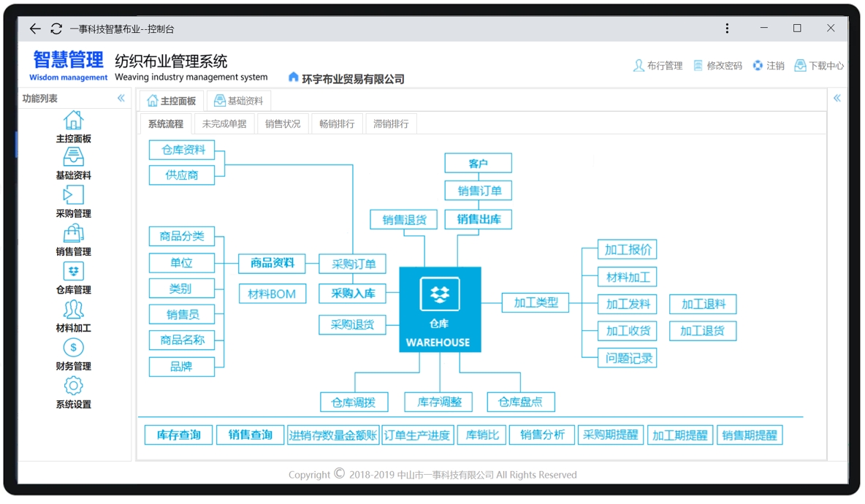Click the 注销 logout link
865x504 pixels.
[768, 66]
